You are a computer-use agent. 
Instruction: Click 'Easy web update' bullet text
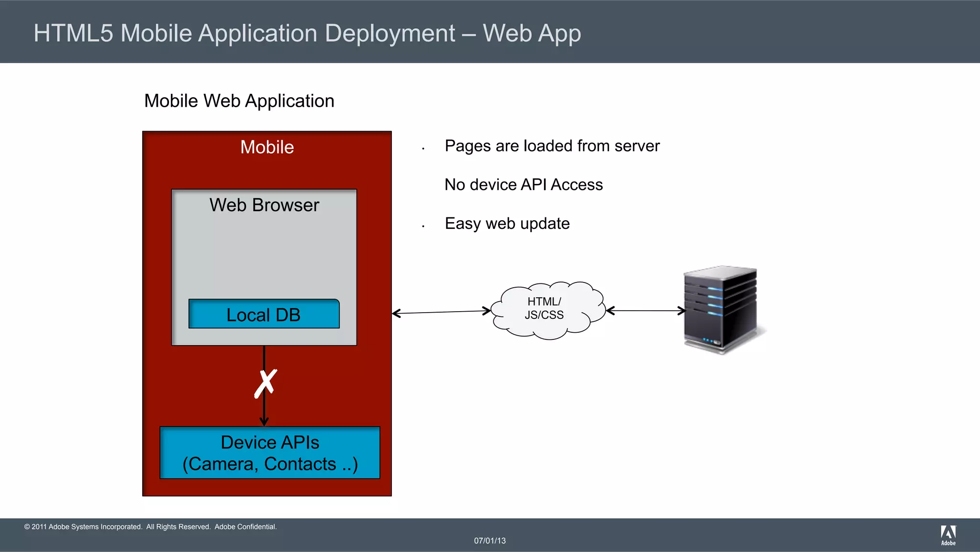[507, 224]
